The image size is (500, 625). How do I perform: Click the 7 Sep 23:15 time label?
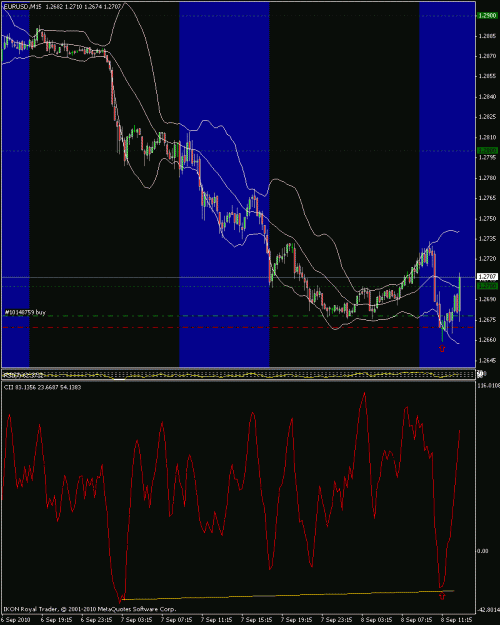[336, 620]
